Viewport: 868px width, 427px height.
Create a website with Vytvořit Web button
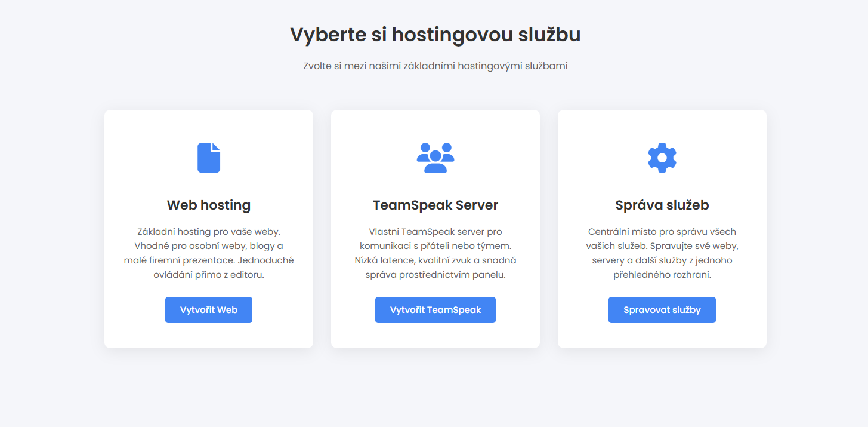pyautogui.click(x=209, y=310)
